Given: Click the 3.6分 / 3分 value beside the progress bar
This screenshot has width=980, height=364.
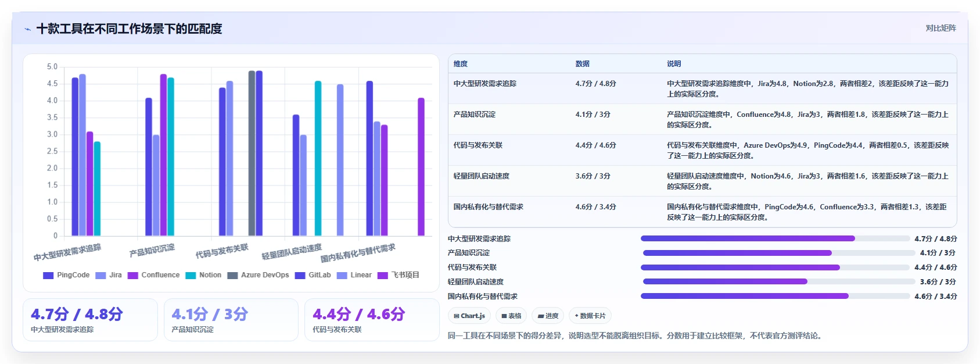Looking at the screenshot, I should click(938, 282).
